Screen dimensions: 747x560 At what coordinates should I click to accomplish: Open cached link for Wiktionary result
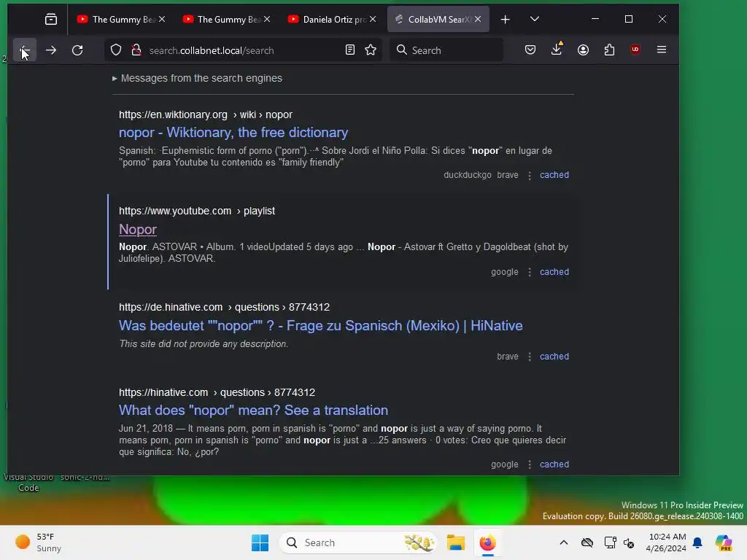[x=554, y=175]
